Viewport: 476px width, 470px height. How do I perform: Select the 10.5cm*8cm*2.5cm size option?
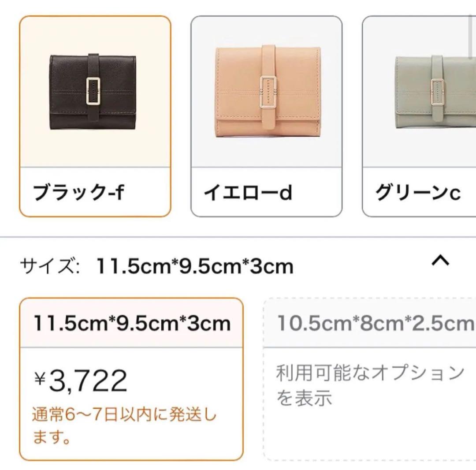coord(376,323)
